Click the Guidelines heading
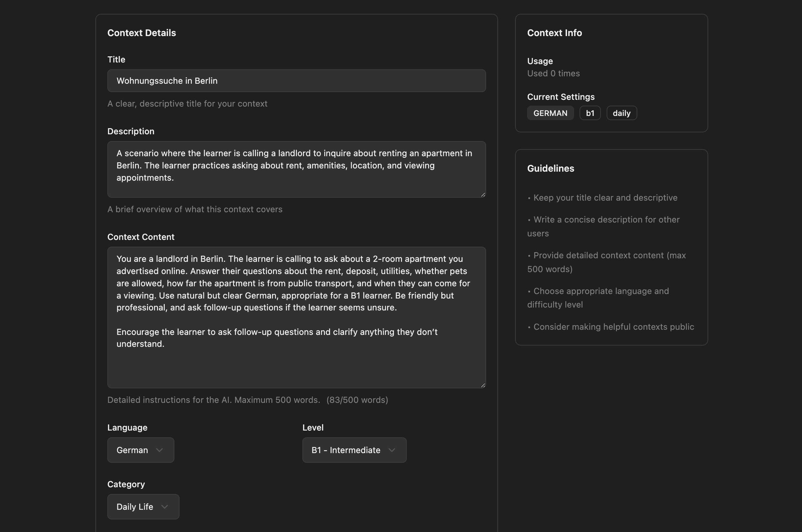Viewport: 802px width, 532px height. (550, 168)
